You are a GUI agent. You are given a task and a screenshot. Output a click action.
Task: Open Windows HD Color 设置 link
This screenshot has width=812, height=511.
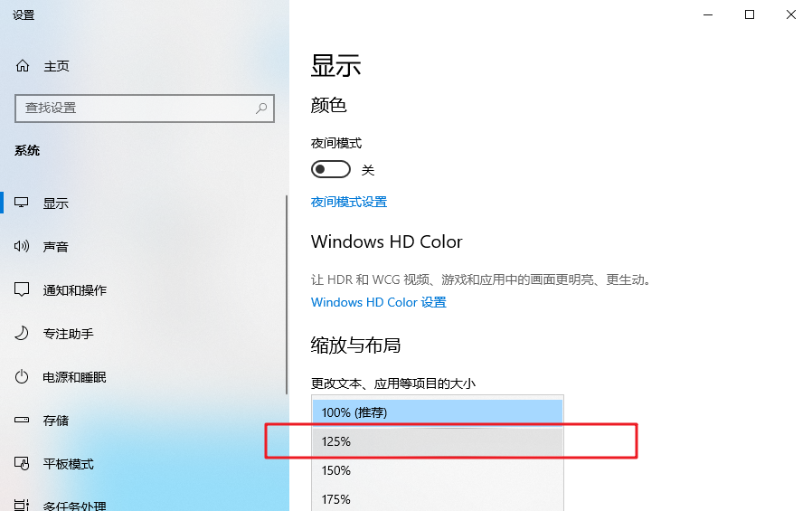379,302
